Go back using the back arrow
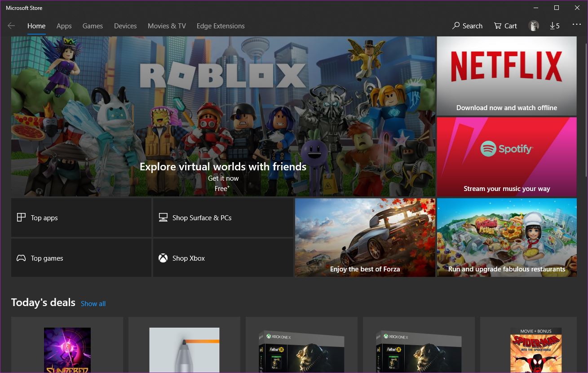Viewport: 588px width, 373px height. coord(11,26)
